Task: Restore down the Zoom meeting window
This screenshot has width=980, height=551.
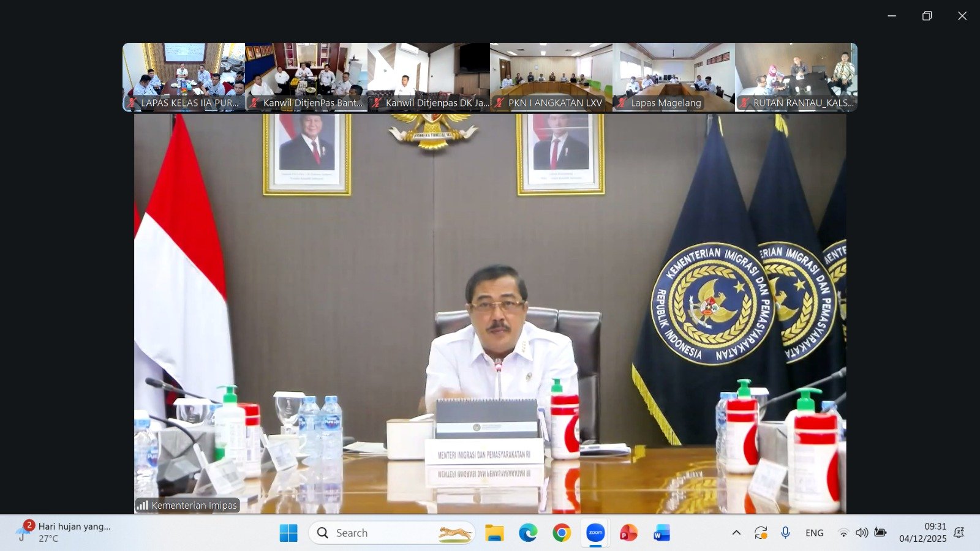Action: pyautogui.click(x=927, y=16)
